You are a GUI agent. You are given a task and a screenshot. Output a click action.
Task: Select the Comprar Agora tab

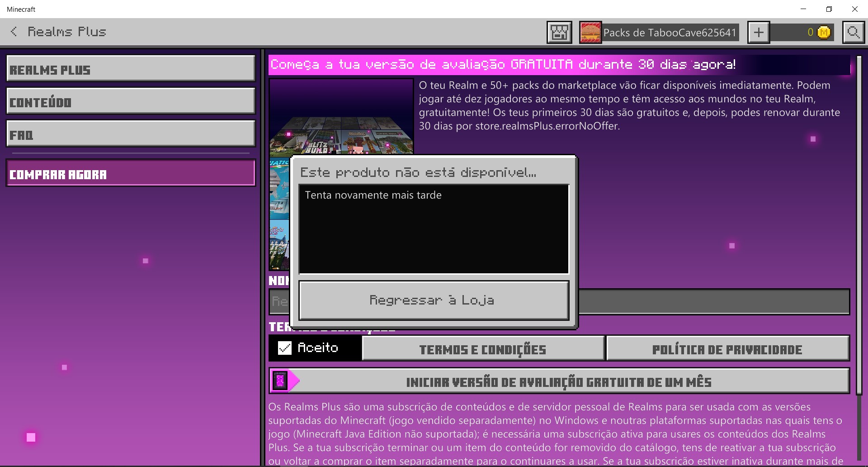(x=131, y=173)
